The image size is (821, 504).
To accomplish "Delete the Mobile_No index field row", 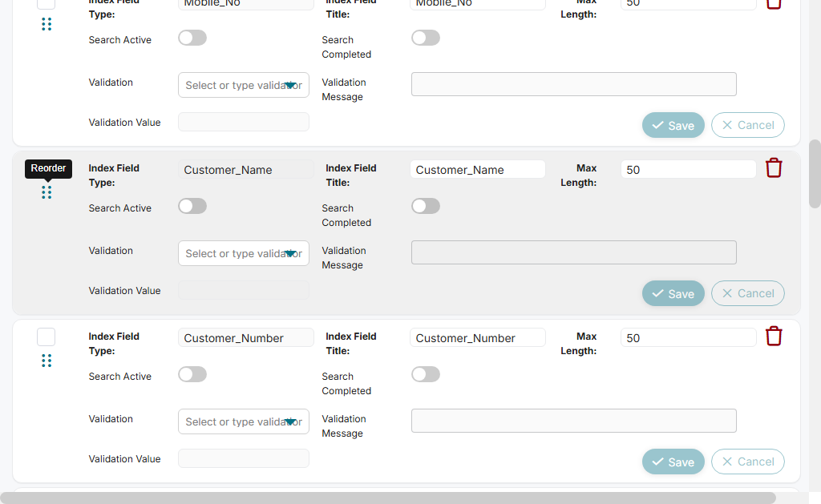I will point(774,3).
